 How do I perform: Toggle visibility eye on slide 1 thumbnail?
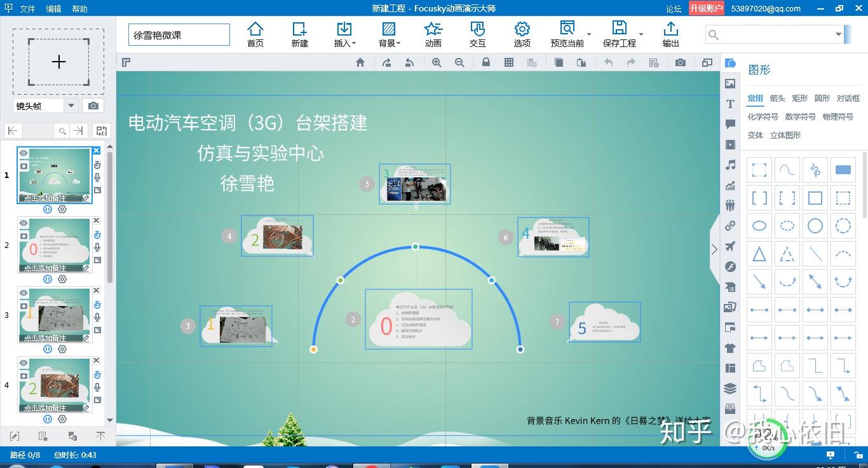pyautogui.click(x=25, y=153)
